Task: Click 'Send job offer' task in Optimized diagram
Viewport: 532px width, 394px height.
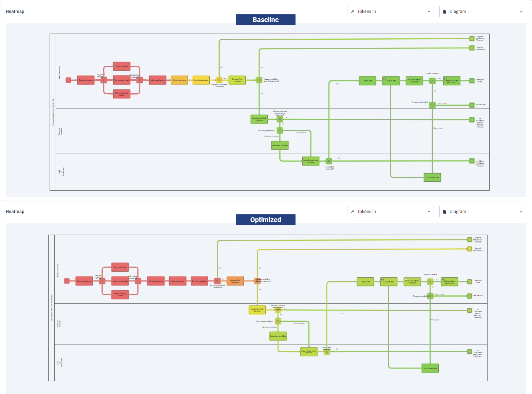Action: [x=388, y=282]
